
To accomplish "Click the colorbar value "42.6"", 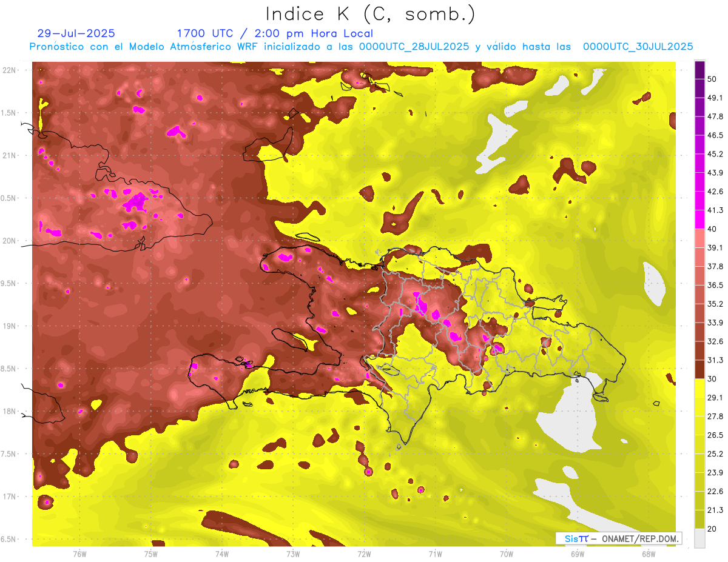I will (715, 192).
